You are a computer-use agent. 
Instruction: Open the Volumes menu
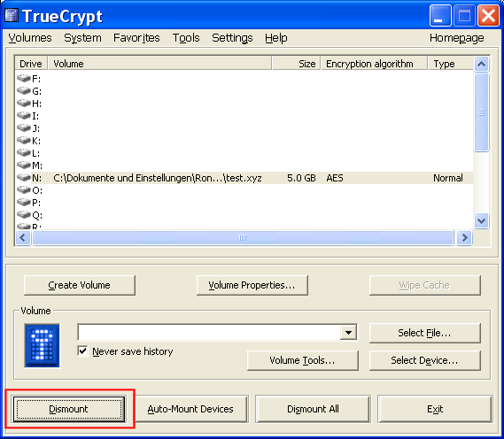point(30,38)
